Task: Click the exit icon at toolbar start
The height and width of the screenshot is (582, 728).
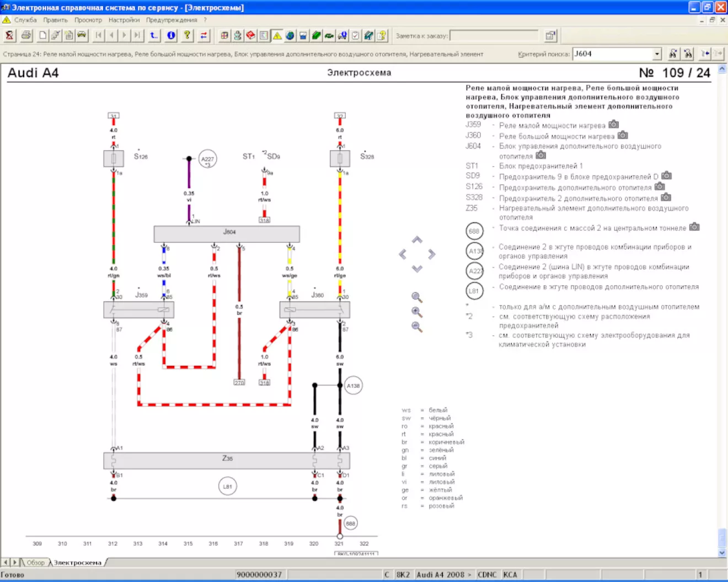Action: [x=9, y=36]
